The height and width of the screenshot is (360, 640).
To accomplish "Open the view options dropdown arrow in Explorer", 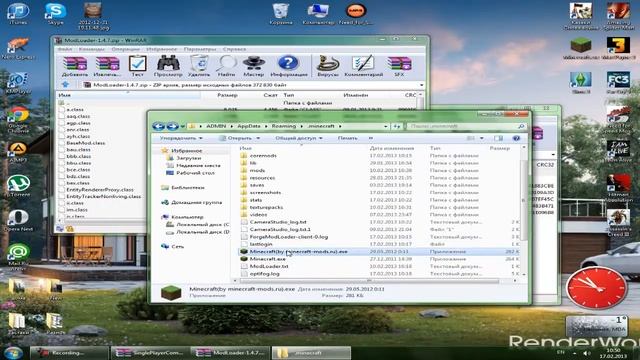I will point(482,138).
